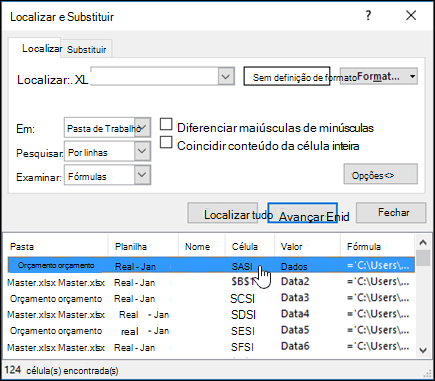Open the Em scope dropdown showing Pasta de Trabalho
Screen dimensions: 435x381
click(107, 128)
